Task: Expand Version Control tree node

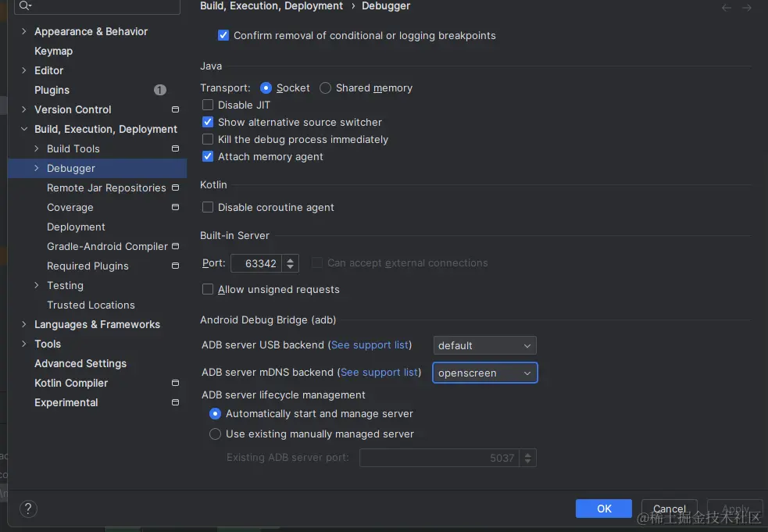Action: pyautogui.click(x=24, y=109)
